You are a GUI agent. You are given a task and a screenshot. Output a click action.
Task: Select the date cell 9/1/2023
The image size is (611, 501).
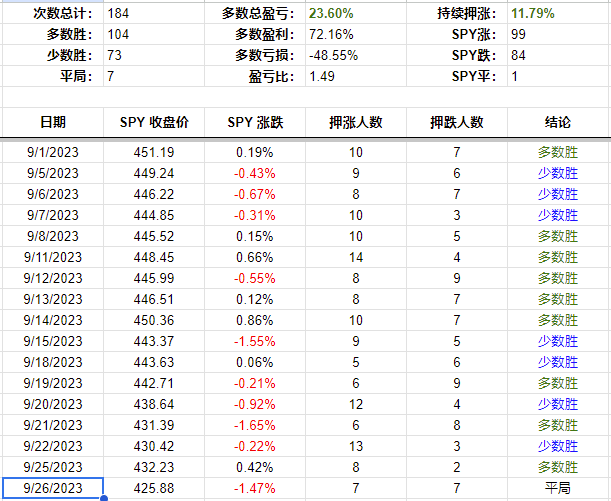tap(53, 152)
